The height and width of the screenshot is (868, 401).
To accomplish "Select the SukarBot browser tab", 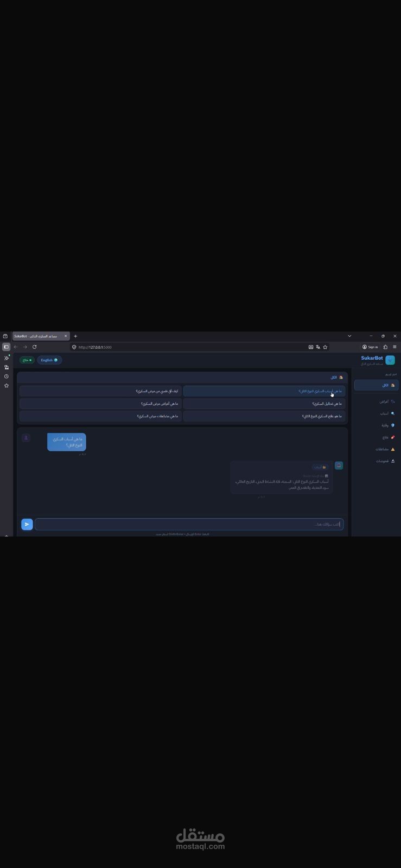I will (41, 336).
